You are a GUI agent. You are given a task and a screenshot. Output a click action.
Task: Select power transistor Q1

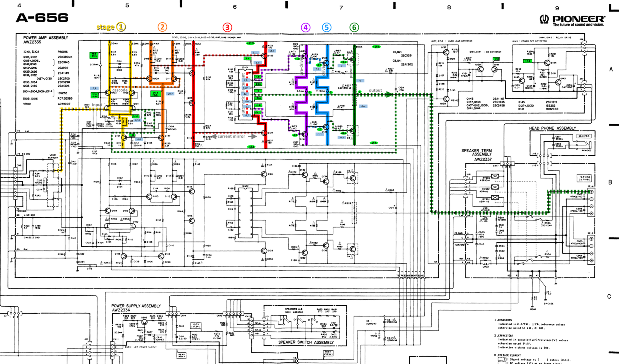coord(353,59)
